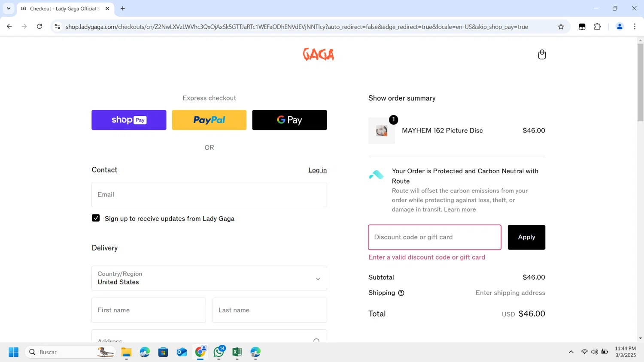The image size is (644, 362).
Task: Click the MAYHEM 162 Picture Disc product name
Action: pos(442,131)
